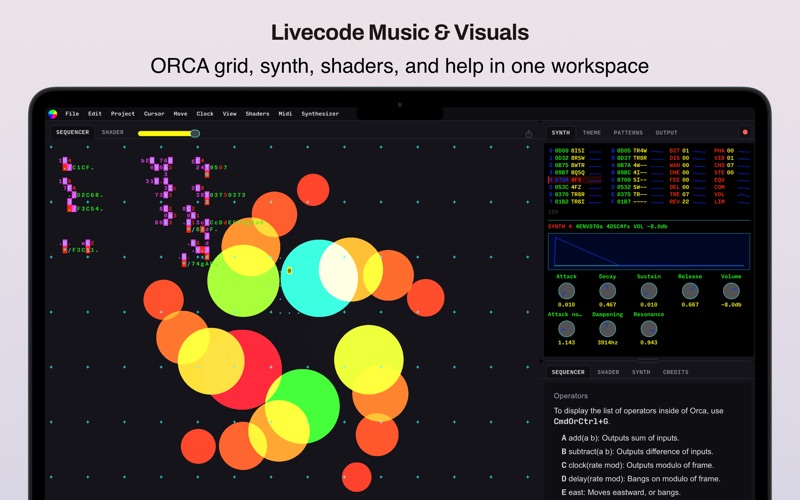The image size is (800, 500).
Task: Click the red record button
Action: click(x=745, y=132)
